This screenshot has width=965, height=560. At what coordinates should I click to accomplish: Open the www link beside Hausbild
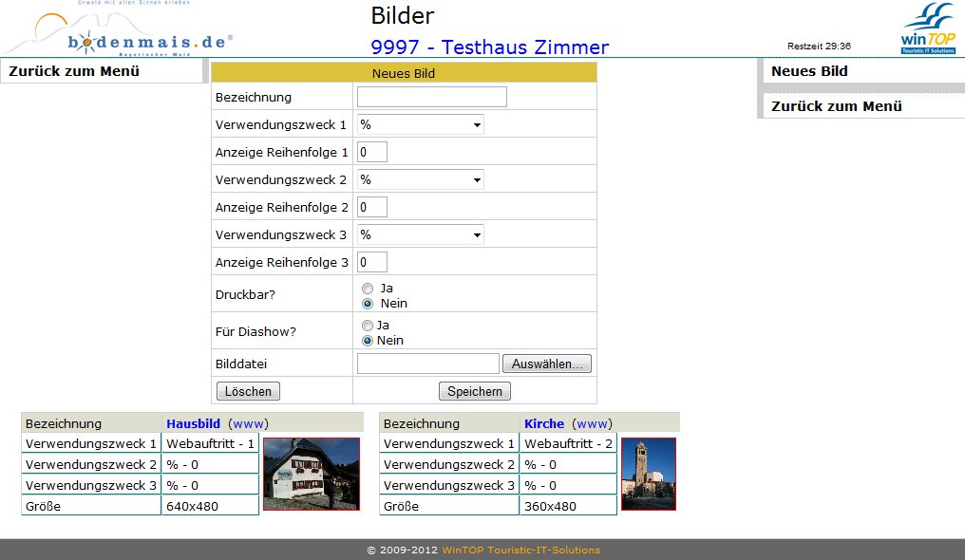249,423
